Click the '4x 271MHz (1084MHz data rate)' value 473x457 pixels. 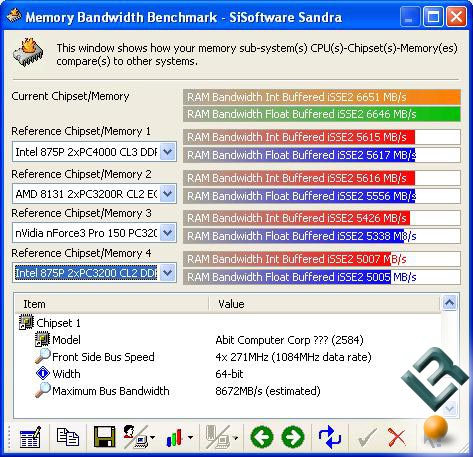click(293, 357)
